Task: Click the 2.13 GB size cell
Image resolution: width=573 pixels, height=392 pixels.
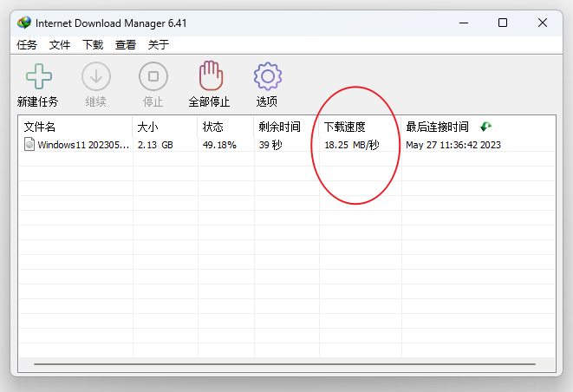Action: click(x=155, y=145)
